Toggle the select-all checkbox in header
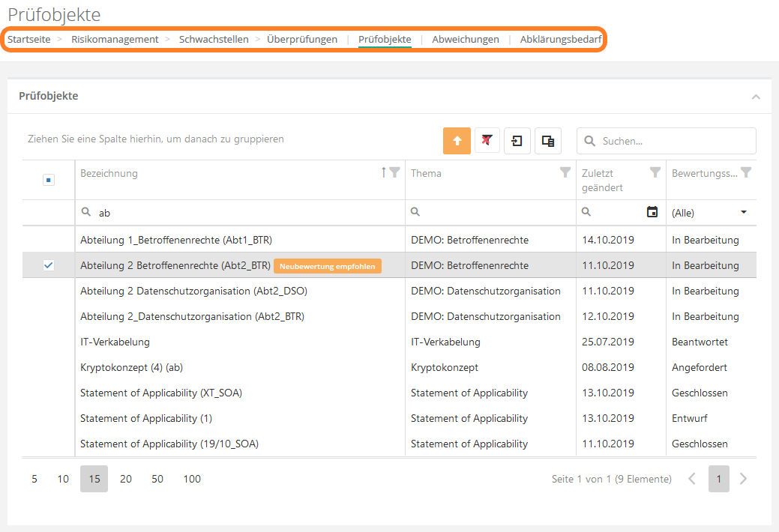Image resolution: width=779 pixels, height=532 pixels. [49, 180]
